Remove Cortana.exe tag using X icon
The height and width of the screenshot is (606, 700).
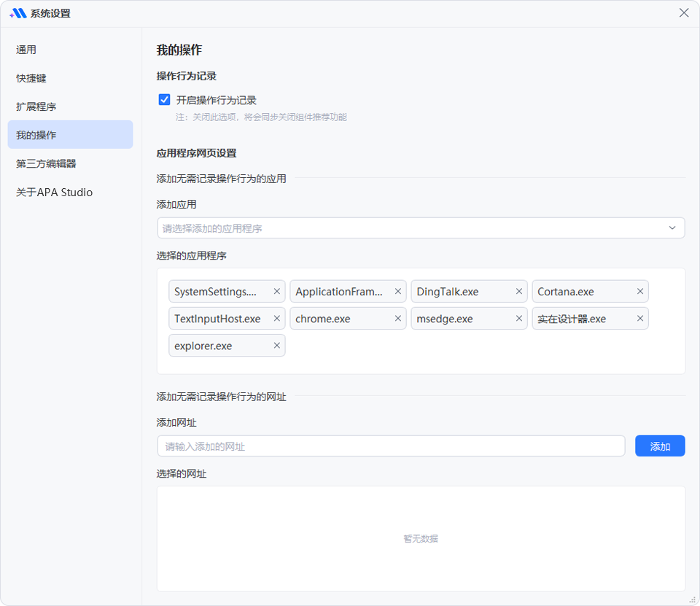[640, 292]
